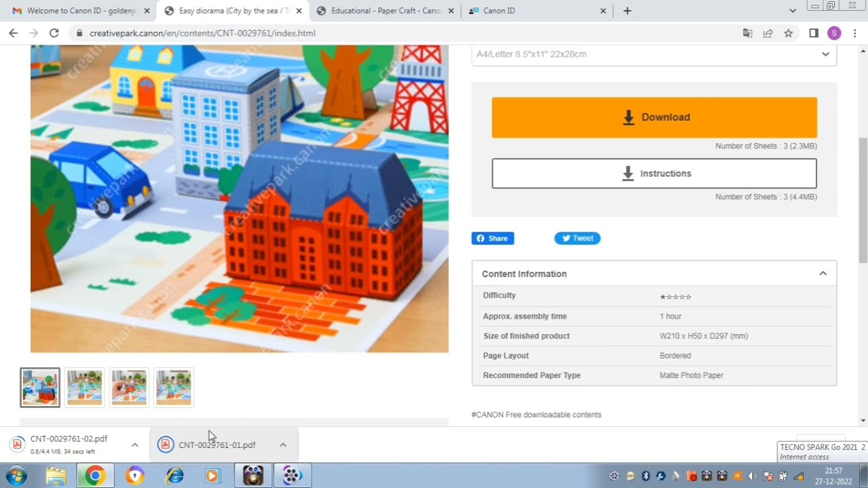Open Bluetooth tray icon
This screenshot has height=488, width=868.
[x=646, y=476]
